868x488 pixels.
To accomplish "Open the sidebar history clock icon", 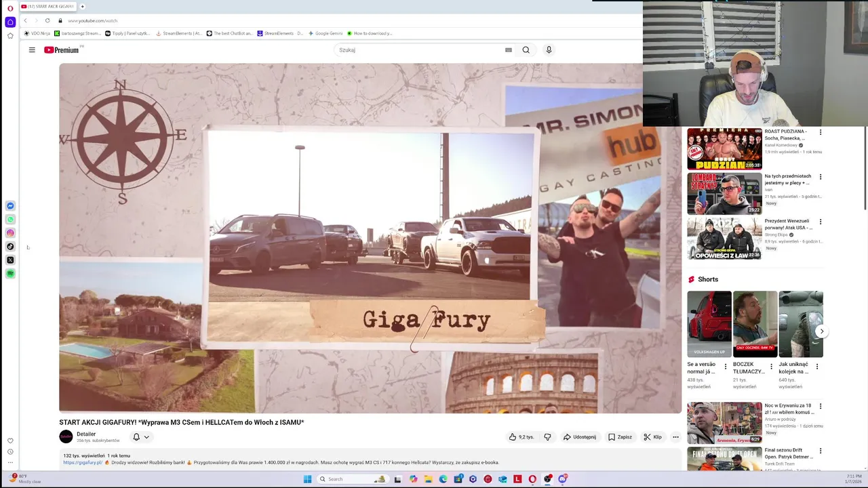I will 10,451.
